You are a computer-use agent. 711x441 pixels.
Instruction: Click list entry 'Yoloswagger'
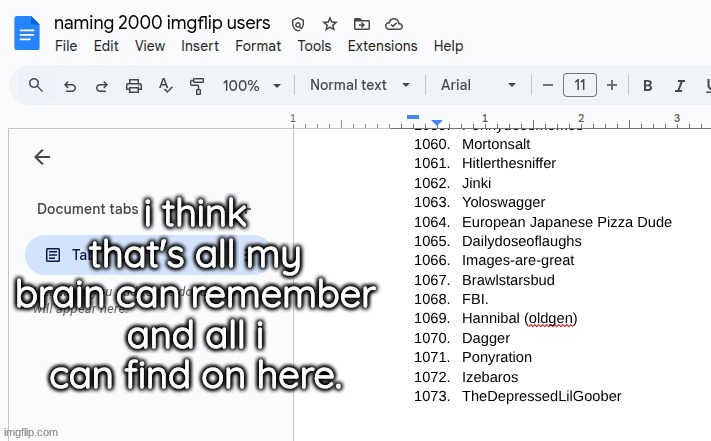[x=503, y=202]
